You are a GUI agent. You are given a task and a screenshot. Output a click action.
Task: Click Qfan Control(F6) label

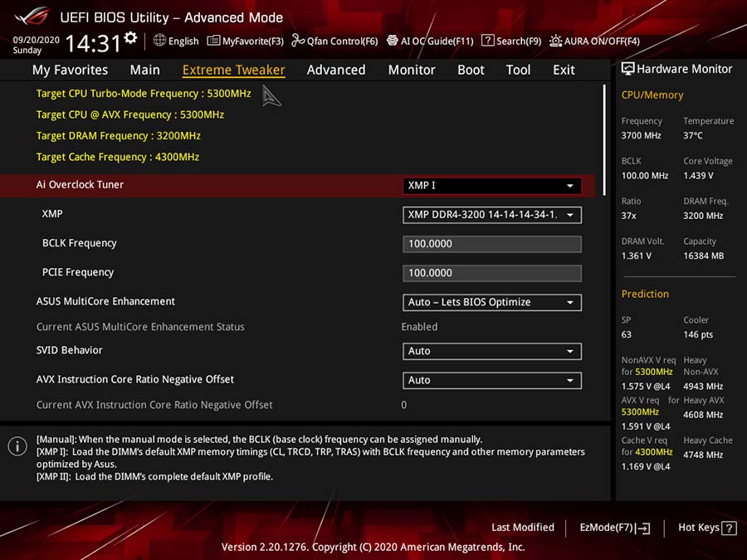click(342, 41)
